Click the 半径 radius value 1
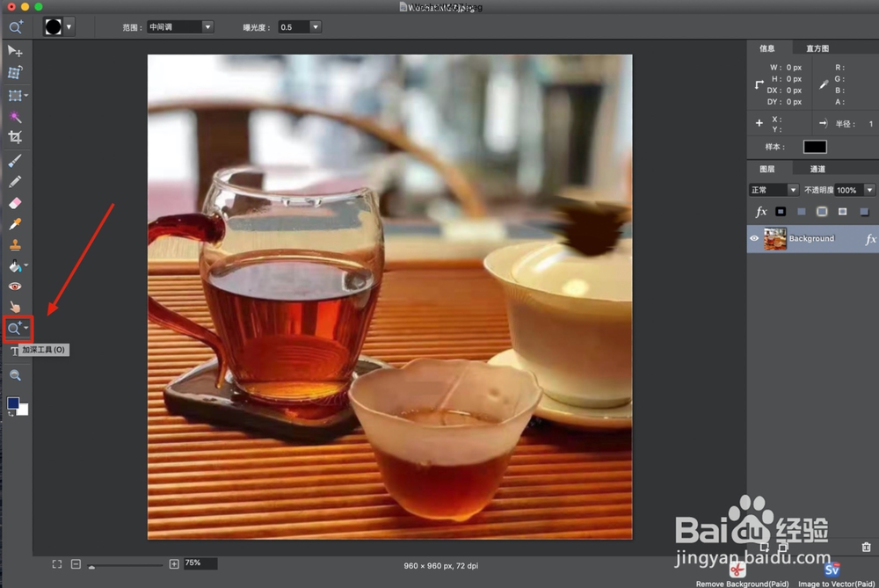 click(x=870, y=124)
